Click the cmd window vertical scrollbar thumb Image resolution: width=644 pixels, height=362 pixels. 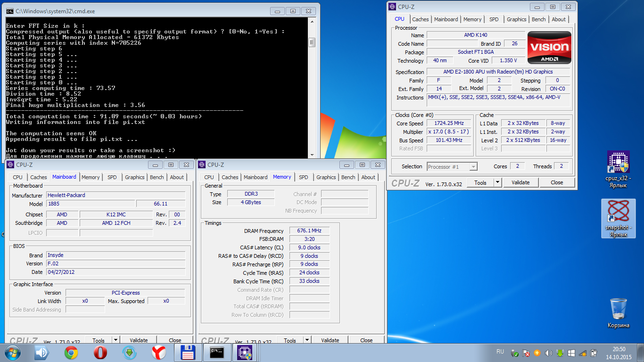312,42
